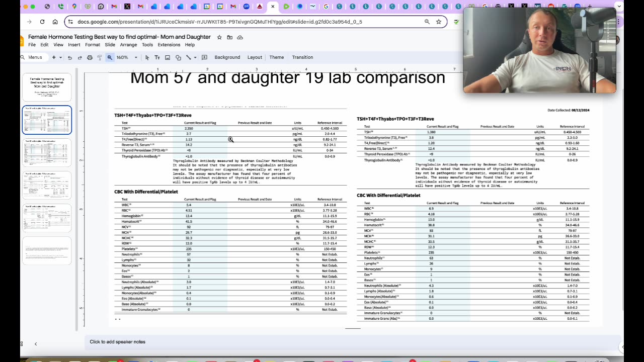Open the Format menu
The image size is (644, 362).
point(93,45)
